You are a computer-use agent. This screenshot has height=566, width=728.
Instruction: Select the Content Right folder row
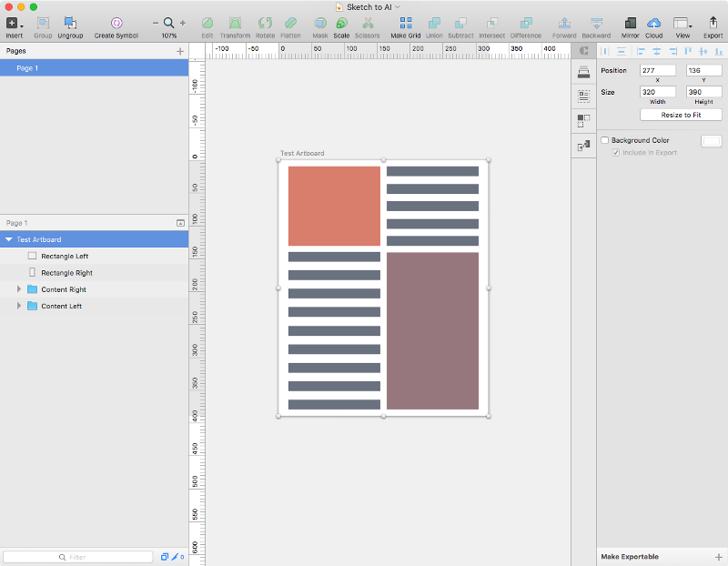coord(95,289)
